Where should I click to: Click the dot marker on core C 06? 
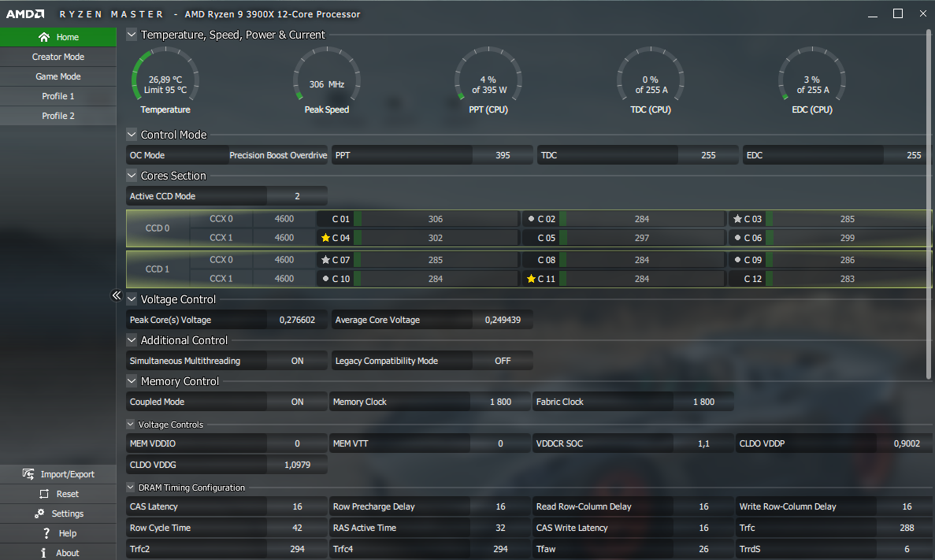[x=737, y=237]
